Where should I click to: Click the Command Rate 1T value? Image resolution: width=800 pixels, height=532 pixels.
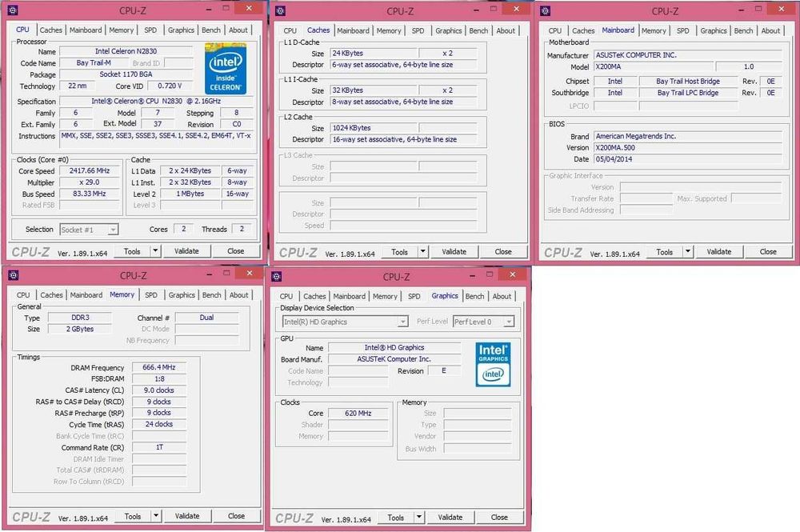click(159, 447)
